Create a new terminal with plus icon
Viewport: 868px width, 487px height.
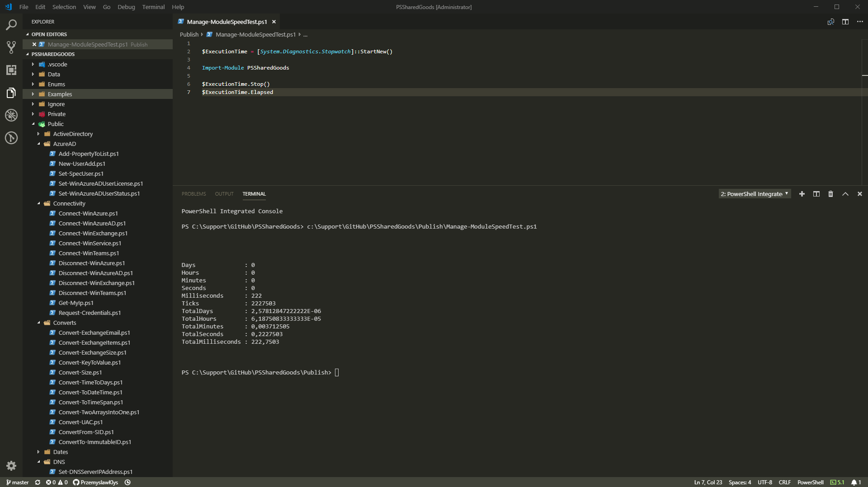[x=802, y=194]
